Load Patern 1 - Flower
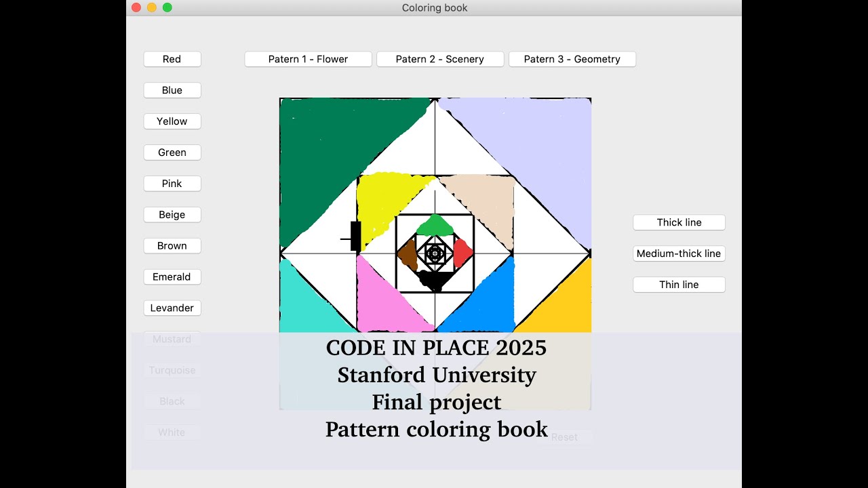Screen dimensions: 868x488 tap(308, 59)
